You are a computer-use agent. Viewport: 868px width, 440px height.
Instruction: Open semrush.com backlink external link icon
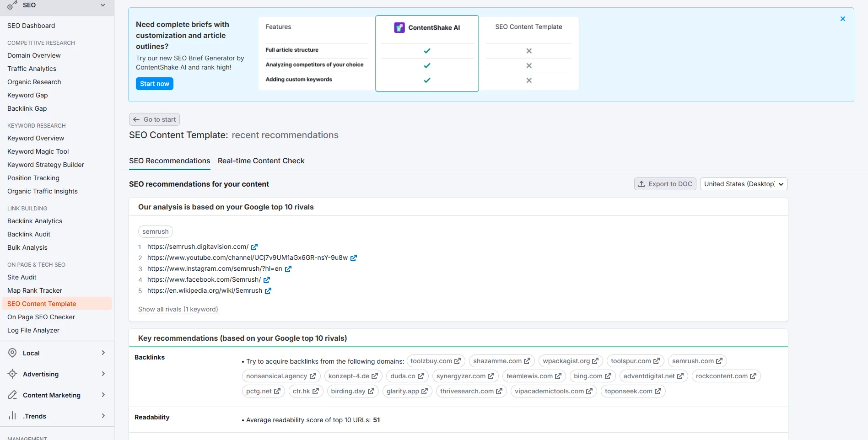click(719, 361)
